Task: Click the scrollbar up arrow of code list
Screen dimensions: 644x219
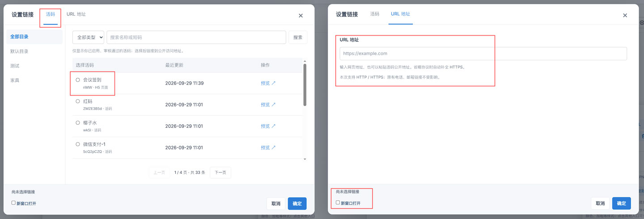Action: tap(305, 61)
